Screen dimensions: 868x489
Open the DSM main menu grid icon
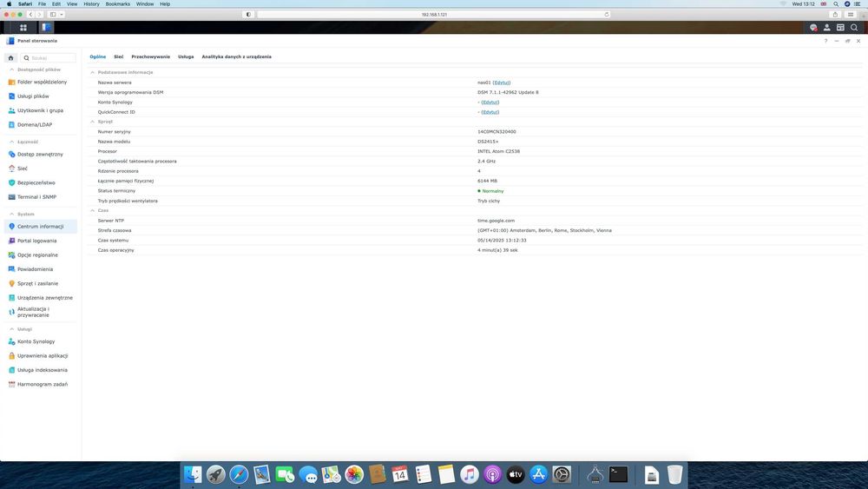[x=23, y=27]
